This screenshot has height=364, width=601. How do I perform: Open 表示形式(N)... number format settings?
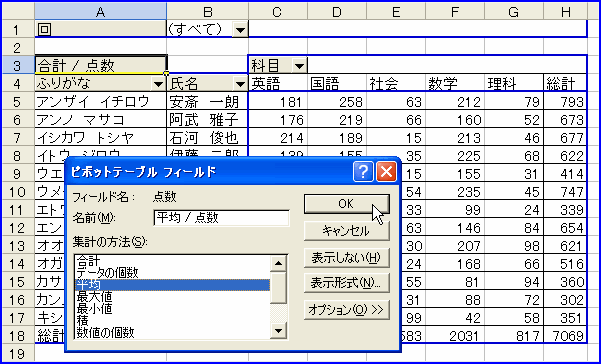tap(346, 283)
